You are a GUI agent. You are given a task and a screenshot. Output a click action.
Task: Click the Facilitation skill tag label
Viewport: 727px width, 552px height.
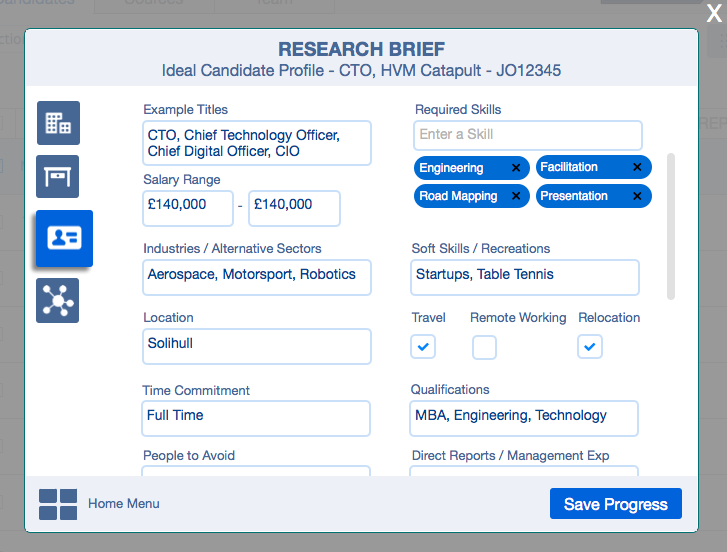click(x=569, y=167)
